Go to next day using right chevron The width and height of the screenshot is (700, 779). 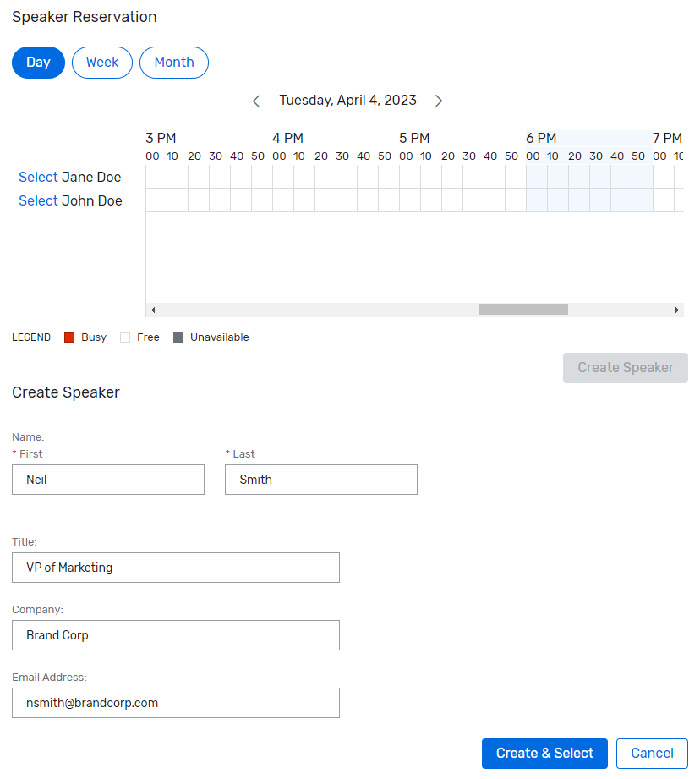(439, 101)
